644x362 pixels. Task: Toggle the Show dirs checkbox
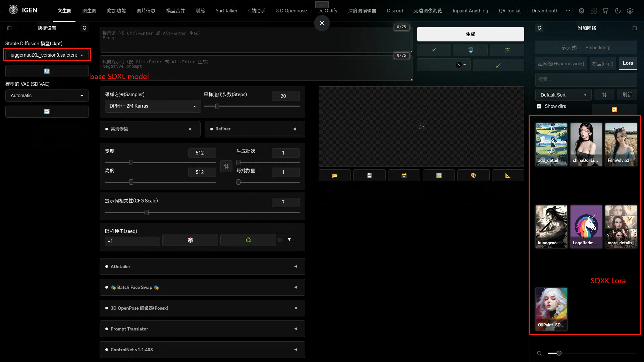tap(539, 106)
